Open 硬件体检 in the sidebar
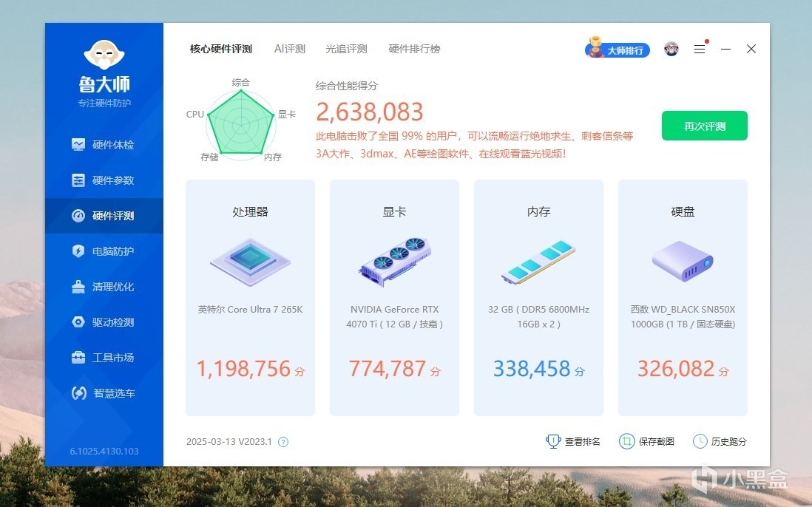Image resolution: width=812 pixels, height=507 pixels. point(104,145)
